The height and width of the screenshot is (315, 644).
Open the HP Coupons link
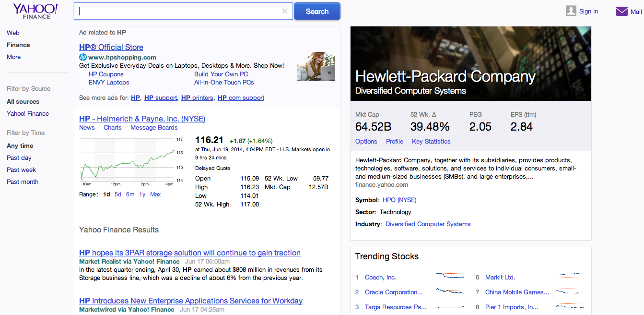[x=106, y=74]
